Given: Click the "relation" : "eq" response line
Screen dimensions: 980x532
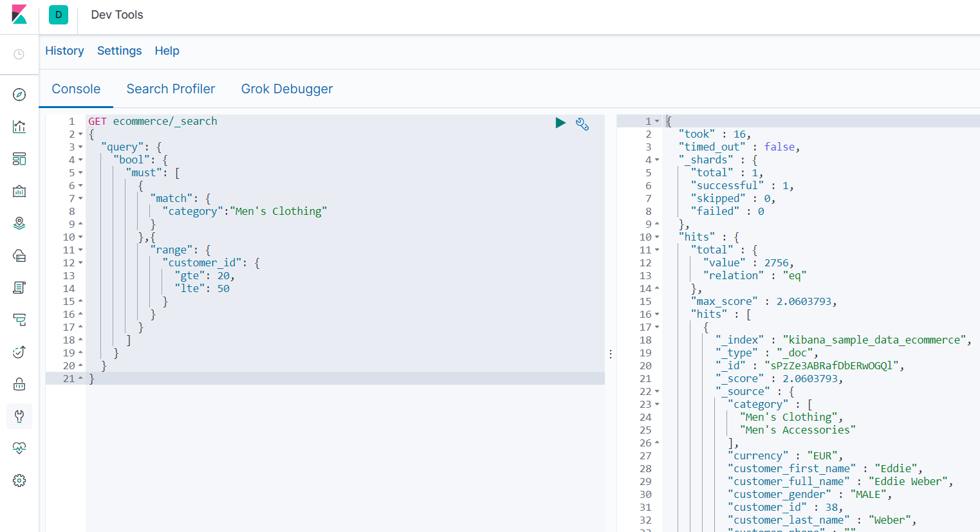Looking at the screenshot, I should click(754, 275).
